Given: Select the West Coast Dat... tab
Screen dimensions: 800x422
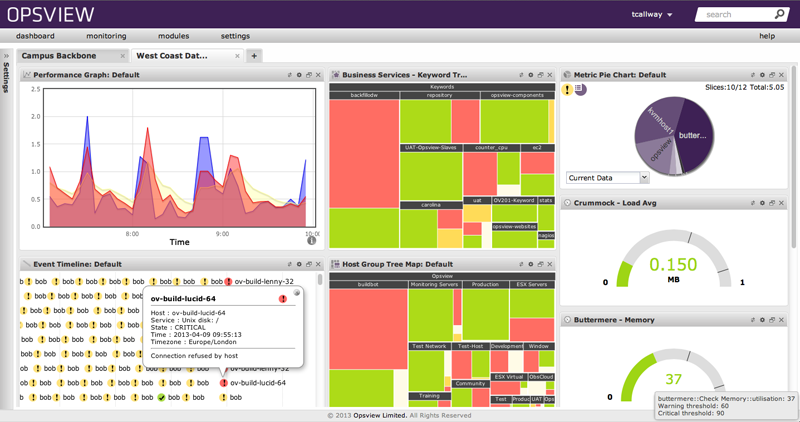Looking at the screenshot, I should (x=172, y=56).
